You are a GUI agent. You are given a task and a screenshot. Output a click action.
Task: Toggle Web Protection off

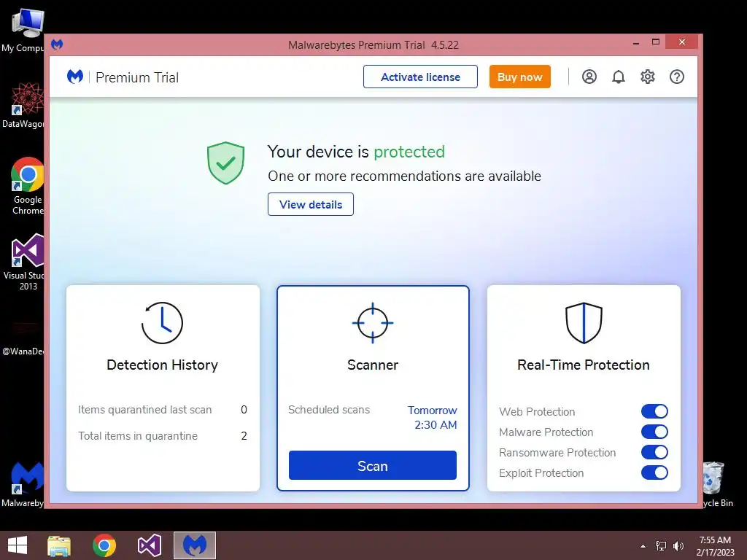tap(654, 411)
